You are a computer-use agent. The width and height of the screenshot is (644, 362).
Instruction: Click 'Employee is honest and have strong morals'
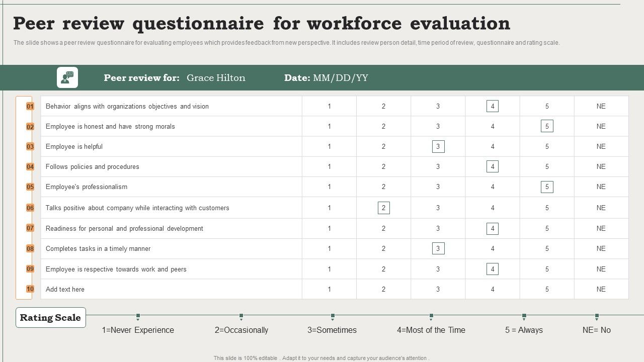click(110, 126)
